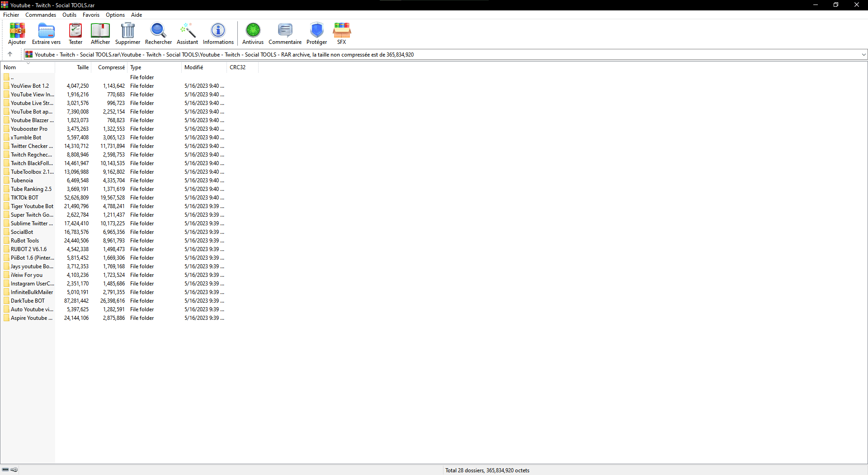The width and height of the screenshot is (868, 475).
Task: Click compressed value '19,567,528'
Action: [x=113, y=198]
